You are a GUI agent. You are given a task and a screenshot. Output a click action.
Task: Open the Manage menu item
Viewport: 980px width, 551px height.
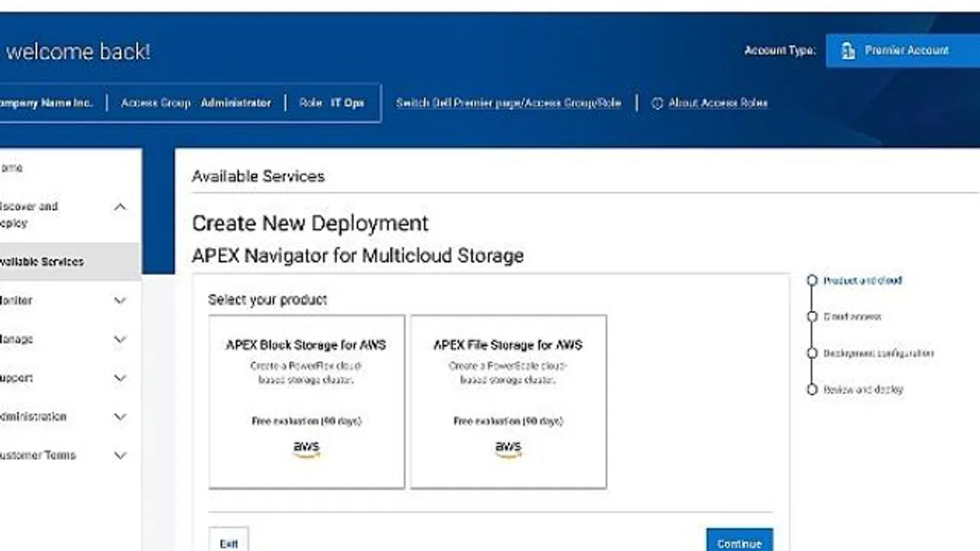coord(16,339)
